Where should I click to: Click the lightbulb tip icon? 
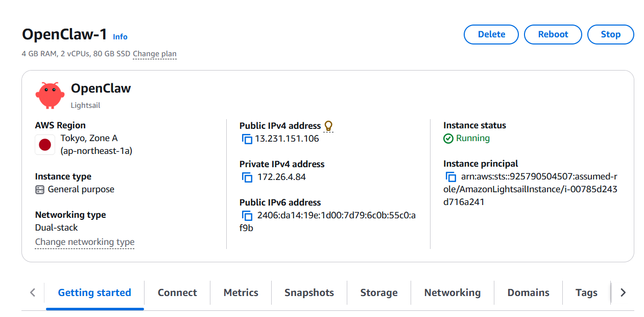tap(328, 126)
